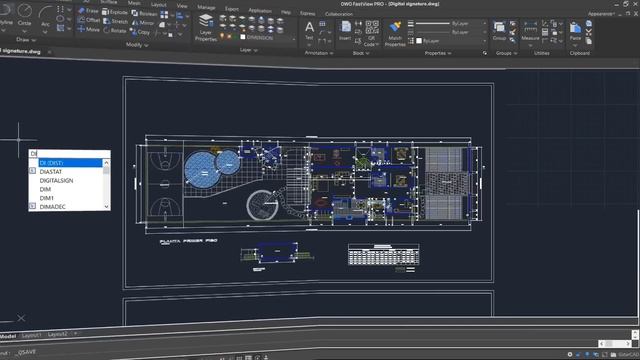This screenshot has width=640, height=360.
Task: Expand the Annotation panel
Action: 319,53
